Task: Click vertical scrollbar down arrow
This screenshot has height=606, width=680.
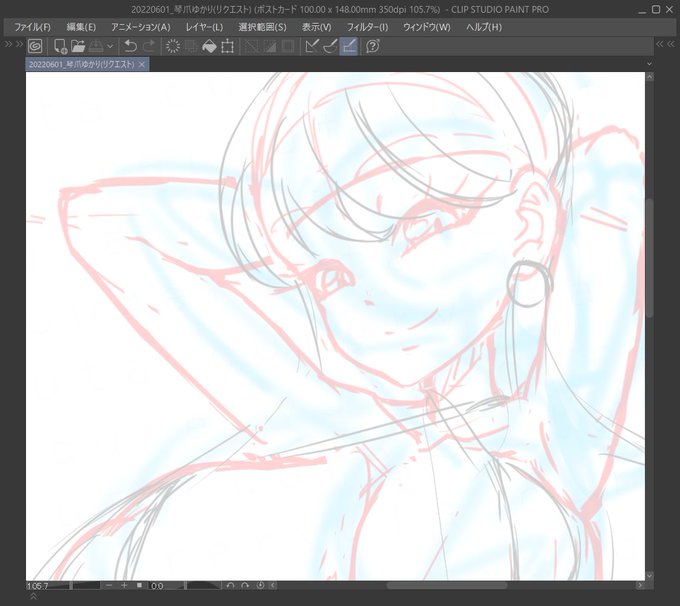Action: (650, 576)
